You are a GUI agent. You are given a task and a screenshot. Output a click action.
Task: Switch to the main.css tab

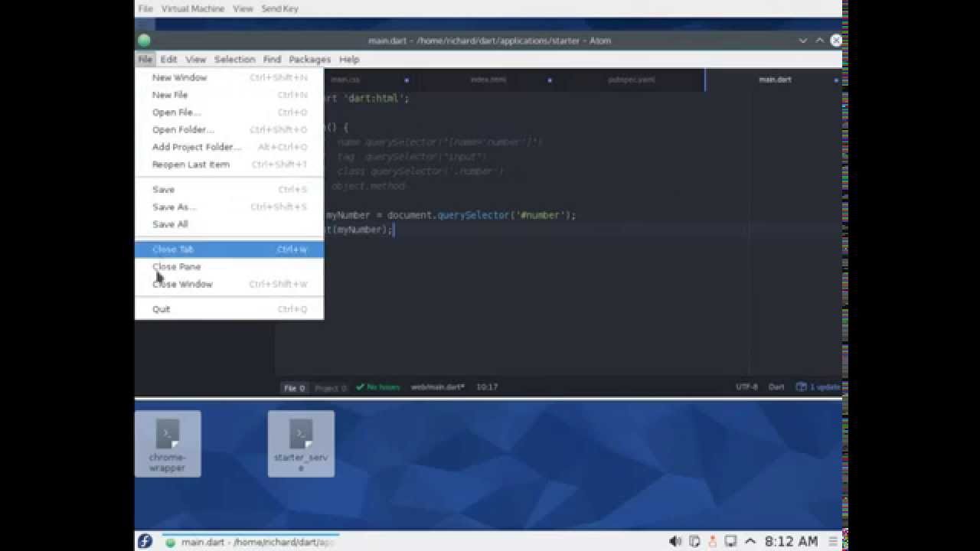(x=345, y=80)
